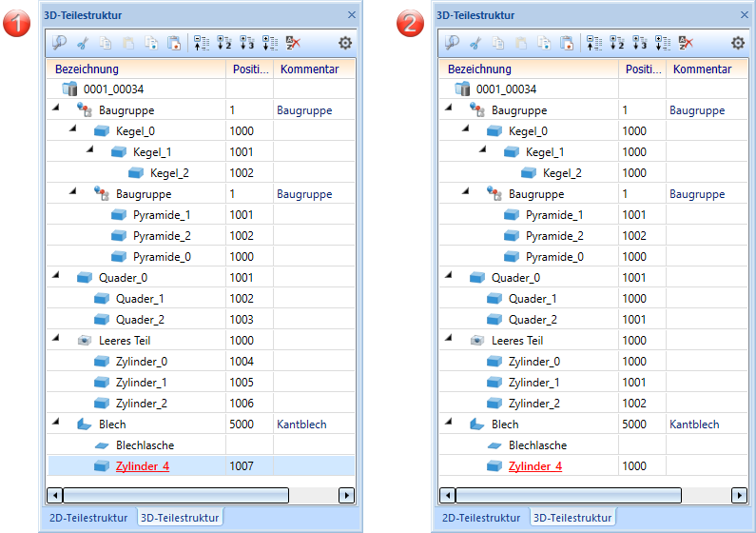Open settings gear in left panel toolbar
The image size is (756, 533).
[345, 43]
